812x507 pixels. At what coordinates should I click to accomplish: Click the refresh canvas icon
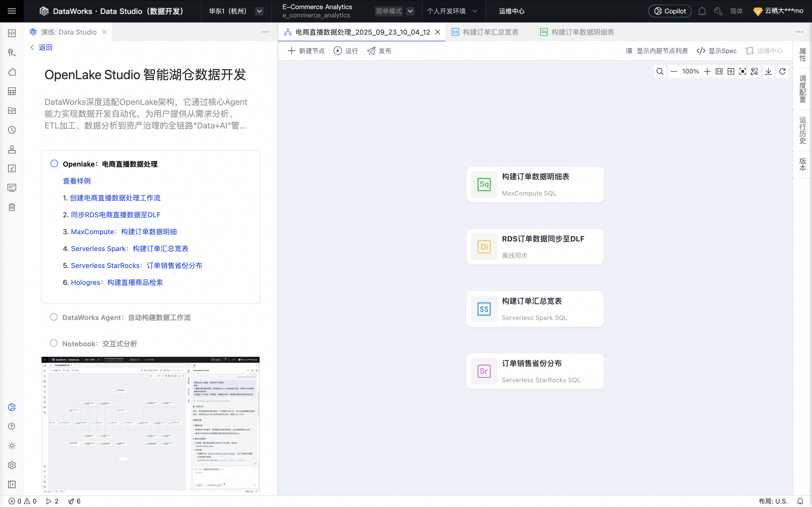[x=782, y=71]
